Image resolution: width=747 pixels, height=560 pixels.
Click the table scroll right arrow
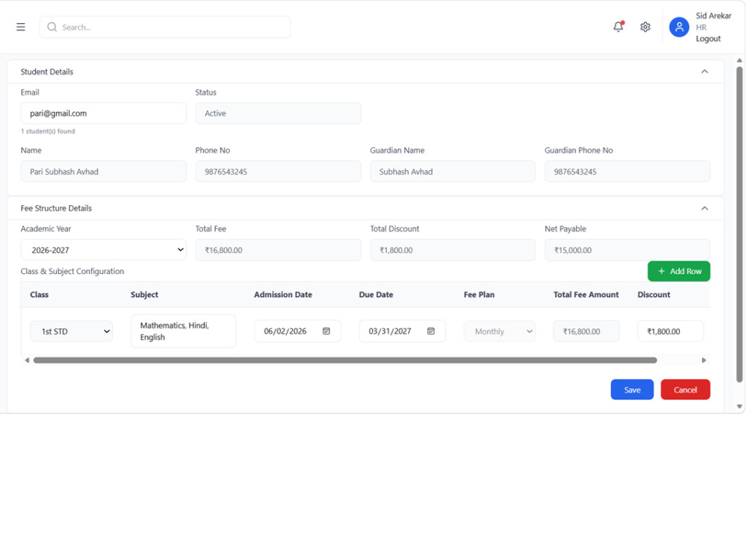point(704,361)
